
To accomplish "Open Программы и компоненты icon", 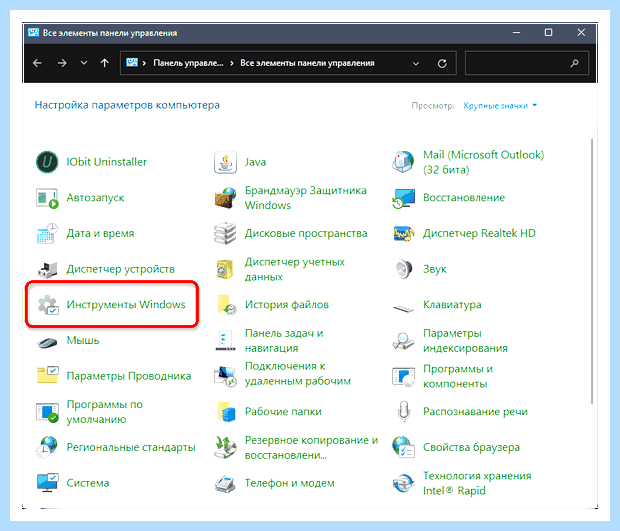I will click(403, 376).
